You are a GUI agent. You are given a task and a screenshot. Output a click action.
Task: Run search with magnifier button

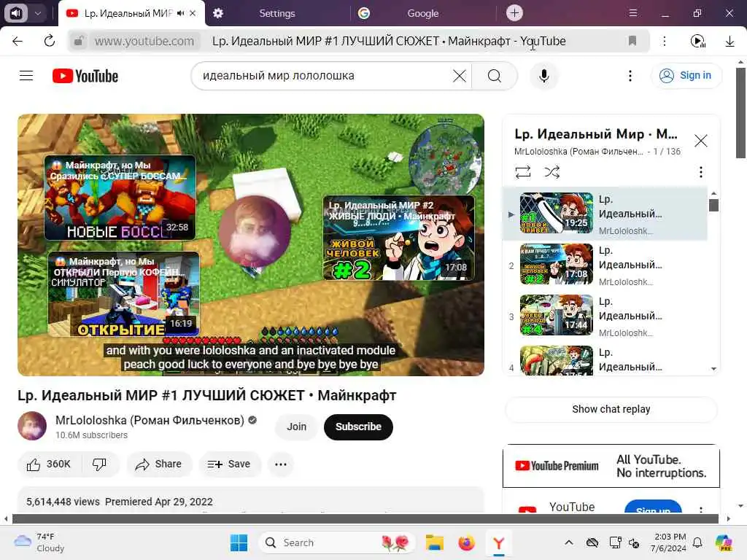[495, 76]
